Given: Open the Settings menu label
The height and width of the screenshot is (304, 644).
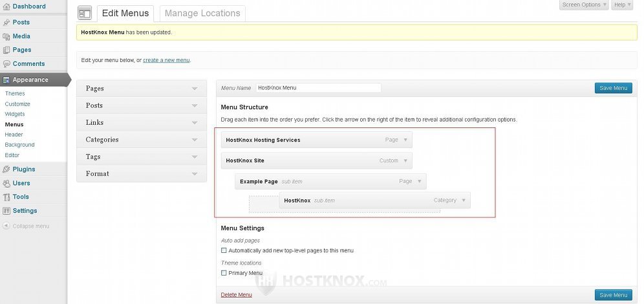Looking at the screenshot, I should tap(25, 211).
